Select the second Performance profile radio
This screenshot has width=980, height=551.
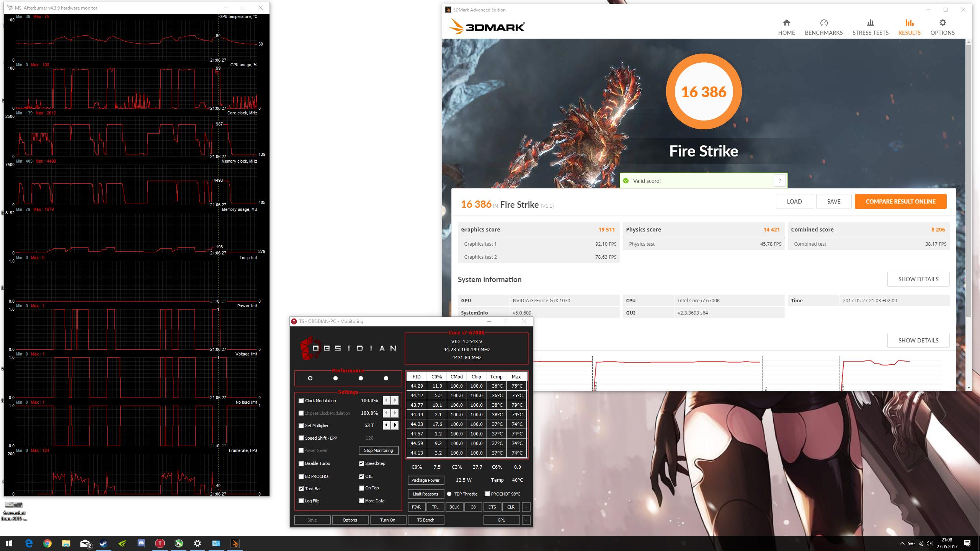click(x=335, y=378)
